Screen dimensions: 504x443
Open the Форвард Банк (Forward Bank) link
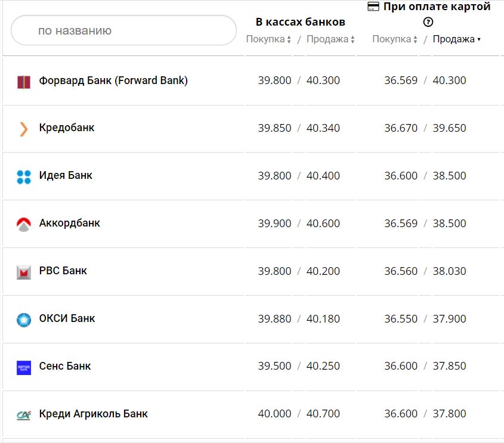click(113, 80)
